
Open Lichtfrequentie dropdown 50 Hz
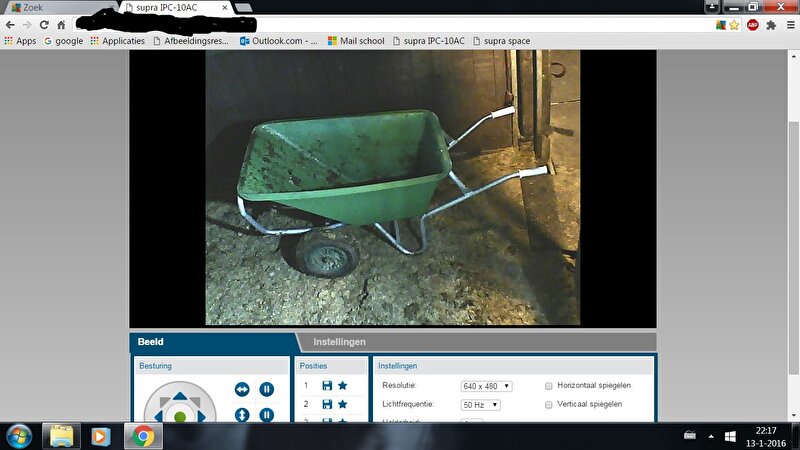480,405
